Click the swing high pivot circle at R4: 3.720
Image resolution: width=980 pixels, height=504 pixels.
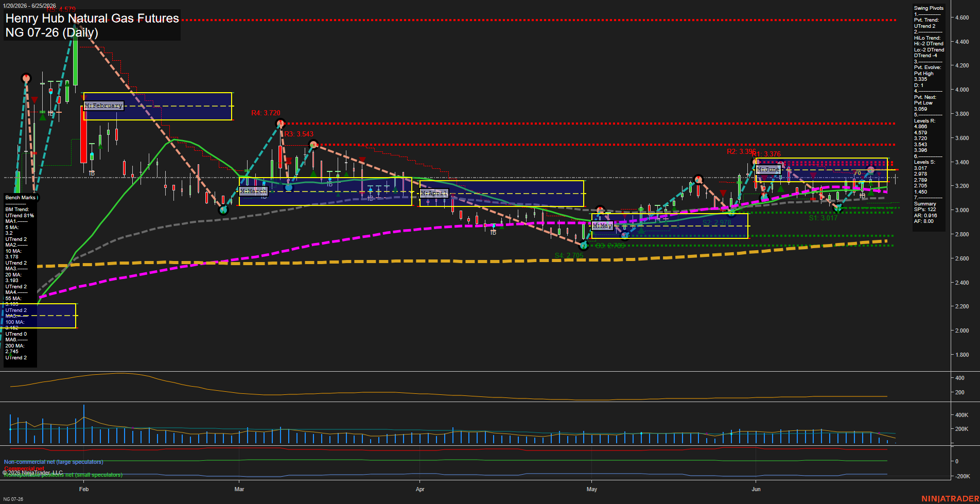pos(281,123)
